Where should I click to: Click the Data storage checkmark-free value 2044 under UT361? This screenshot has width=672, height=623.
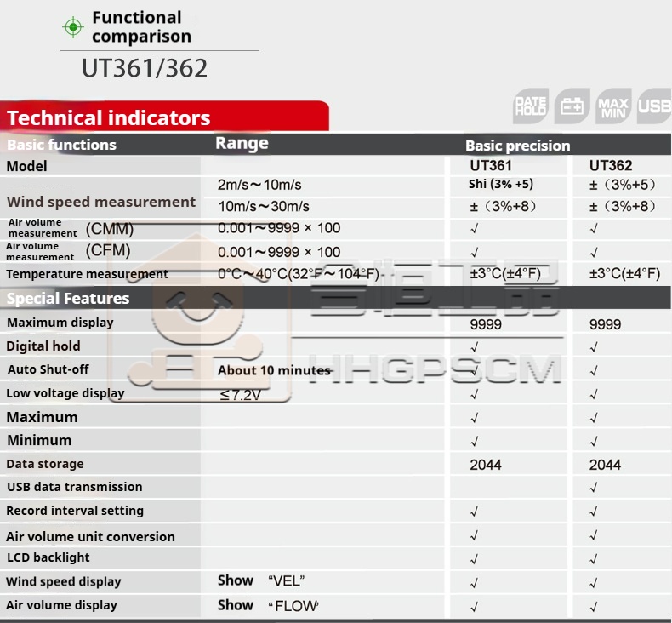[x=486, y=465]
